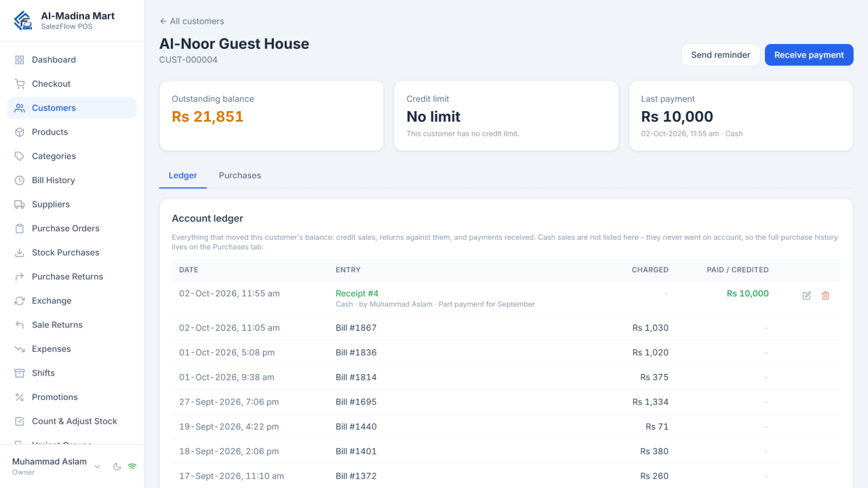Click the Products box icon
Image resolution: width=868 pixels, height=488 pixels.
point(20,132)
